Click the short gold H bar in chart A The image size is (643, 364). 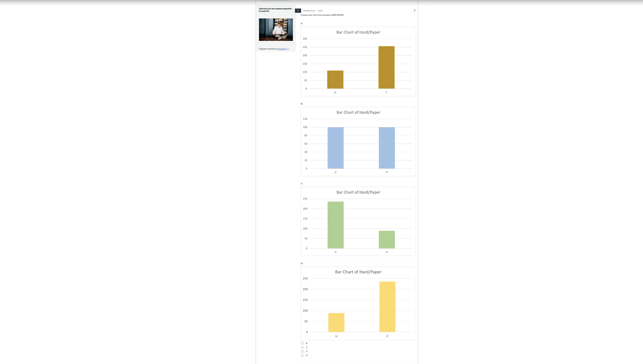(335, 79)
